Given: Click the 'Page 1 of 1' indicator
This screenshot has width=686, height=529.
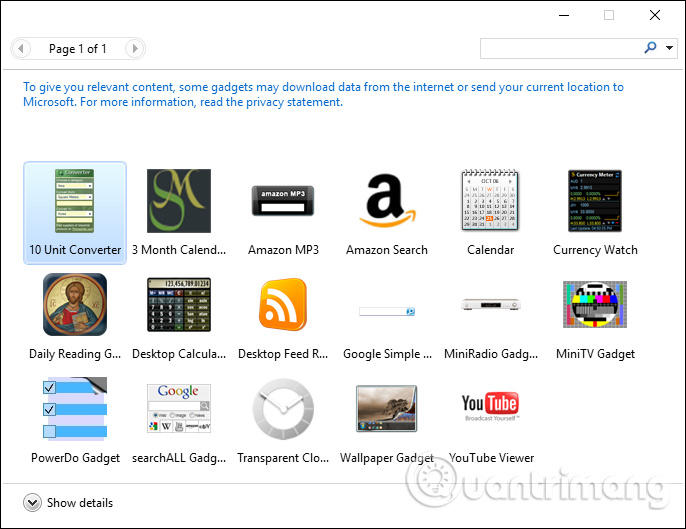Looking at the screenshot, I should coord(78,49).
